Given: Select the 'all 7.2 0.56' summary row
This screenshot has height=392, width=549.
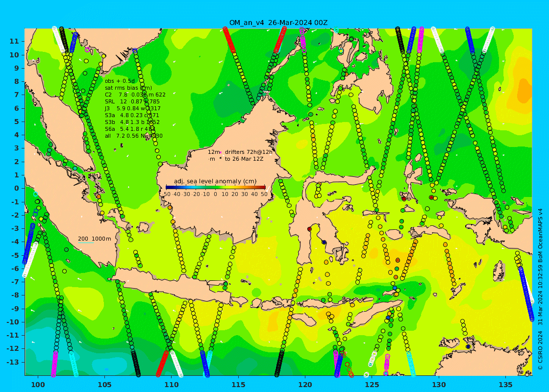Looking at the screenshot, I should point(134,136).
